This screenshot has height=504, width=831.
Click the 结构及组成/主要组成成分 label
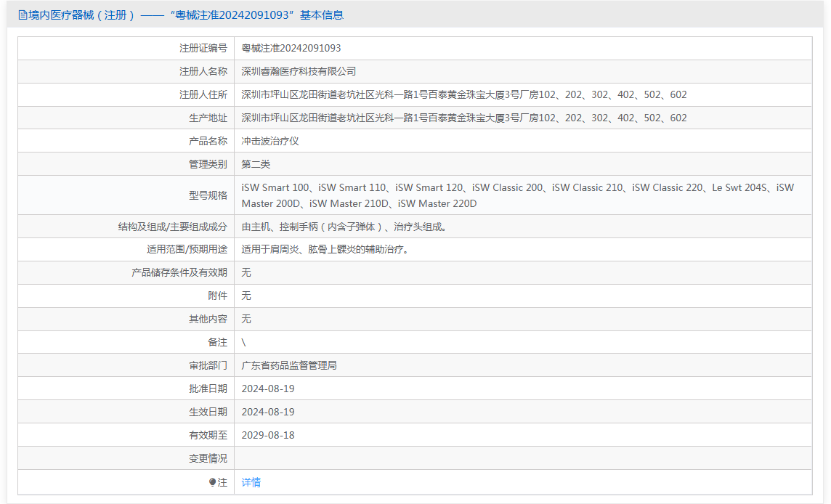pyautogui.click(x=173, y=227)
